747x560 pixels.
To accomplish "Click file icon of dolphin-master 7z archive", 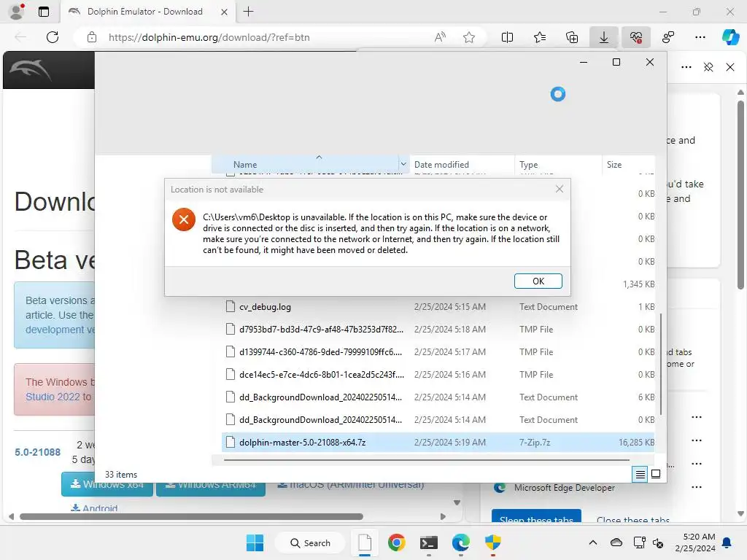I will [x=231, y=443].
